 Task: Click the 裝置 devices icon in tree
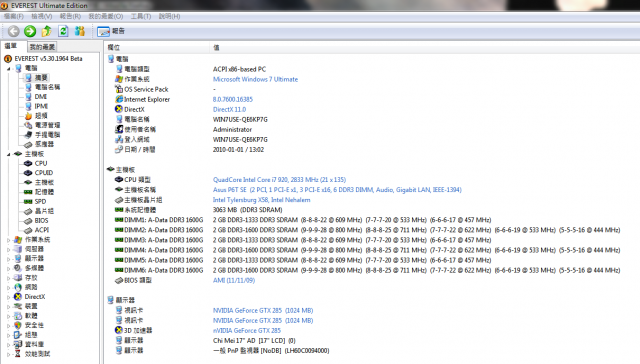click(18, 306)
